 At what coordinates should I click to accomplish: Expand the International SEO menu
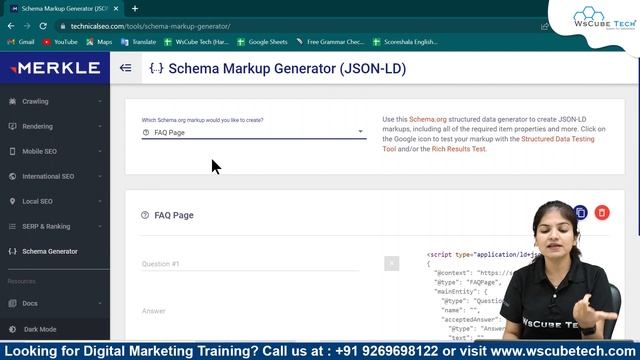point(55,176)
